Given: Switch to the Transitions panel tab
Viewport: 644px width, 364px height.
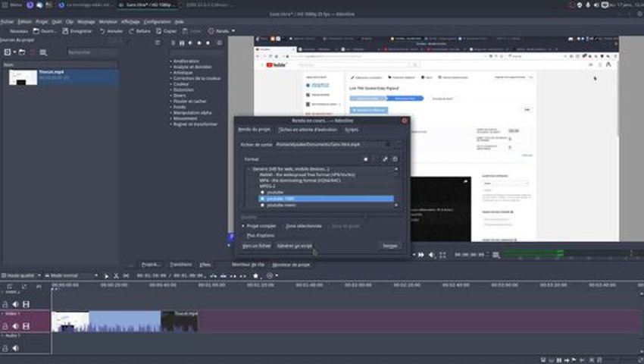Looking at the screenshot, I should (181, 265).
